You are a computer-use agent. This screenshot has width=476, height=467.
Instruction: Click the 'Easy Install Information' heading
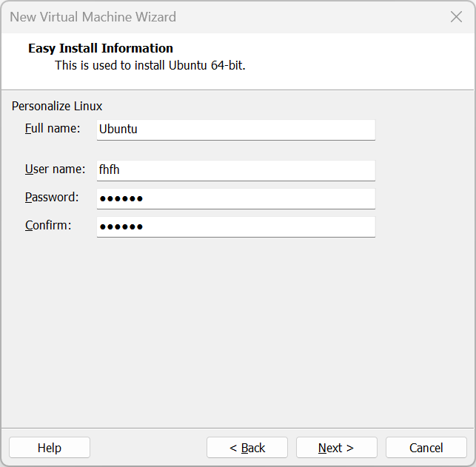101,48
